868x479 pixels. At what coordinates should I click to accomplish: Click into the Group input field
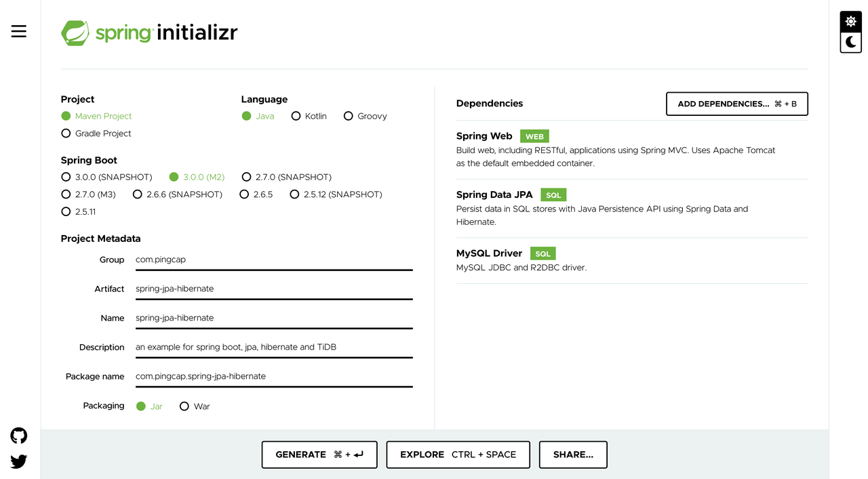274,259
